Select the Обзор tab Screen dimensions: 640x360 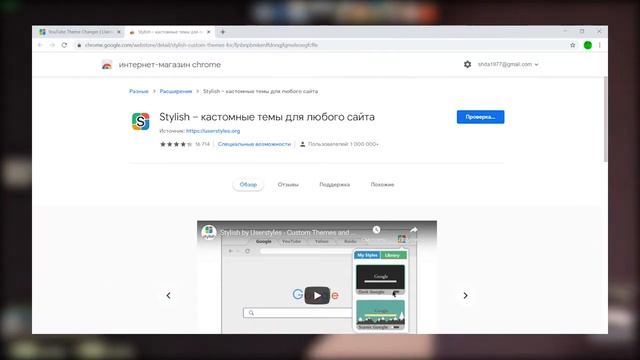pos(248,184)
